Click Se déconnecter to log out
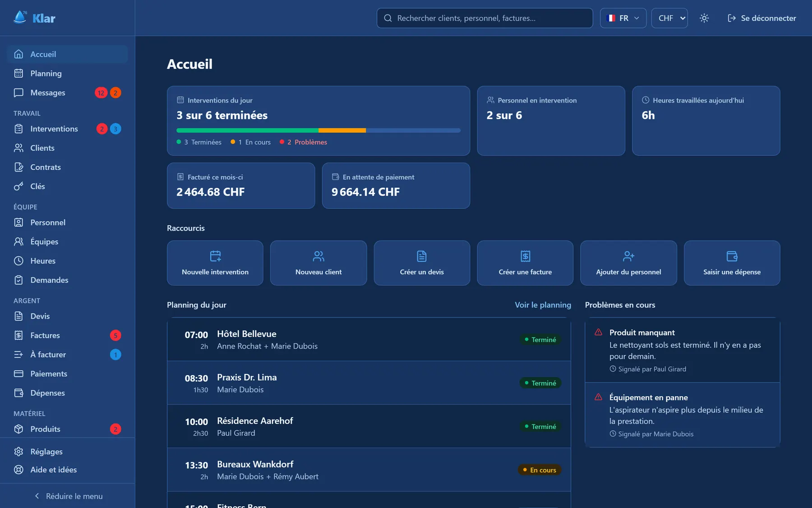This screenshot has height=508, width=812. pos(761,18)
